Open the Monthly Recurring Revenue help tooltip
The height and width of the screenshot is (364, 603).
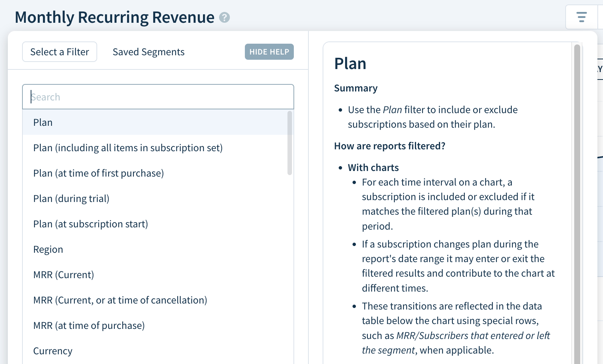coord(224,17)
